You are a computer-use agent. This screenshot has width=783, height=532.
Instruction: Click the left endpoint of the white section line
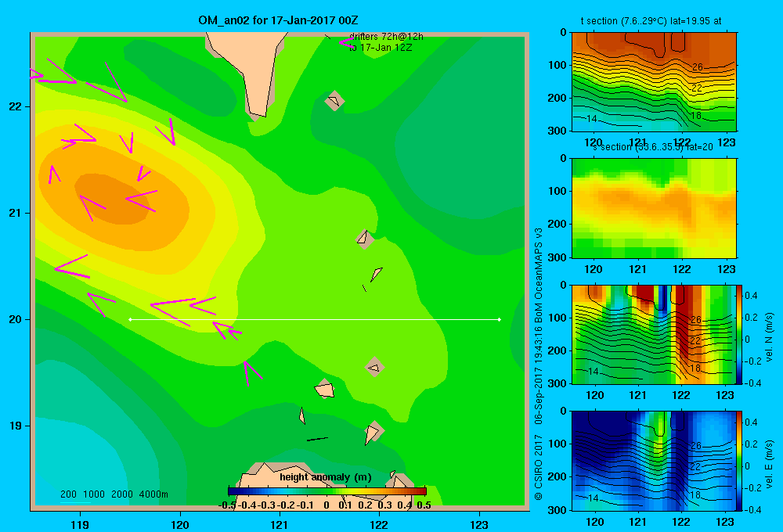[130, 319]
